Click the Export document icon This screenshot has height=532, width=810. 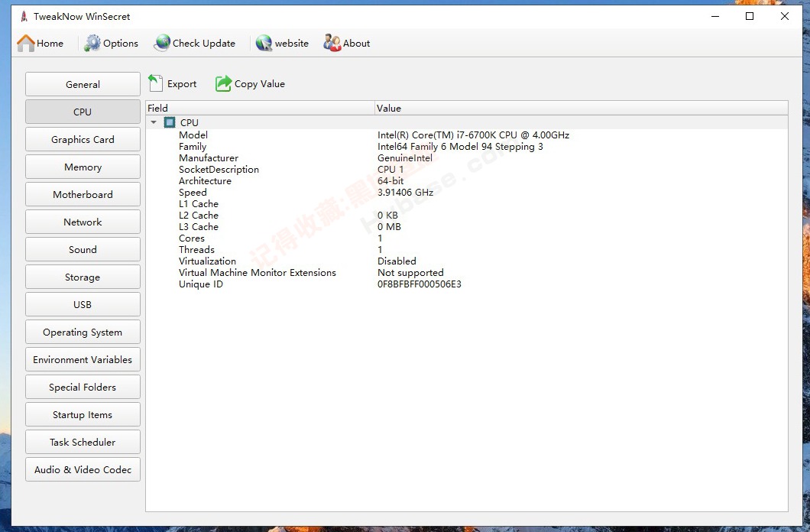point(155,83)
